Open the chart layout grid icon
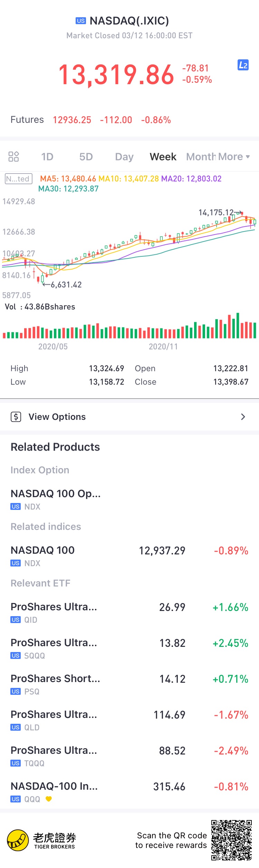 tap(13, 157)
